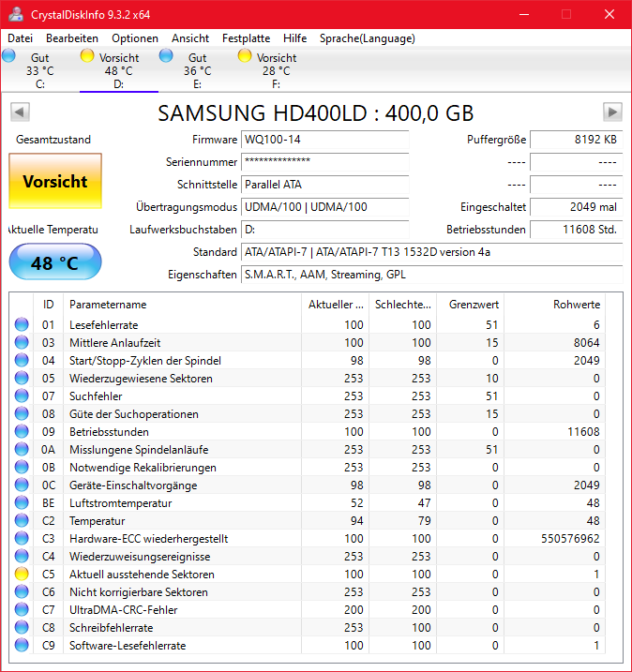Open the Optionen menu
Screen dimensions: 632x672
(135, 38)
